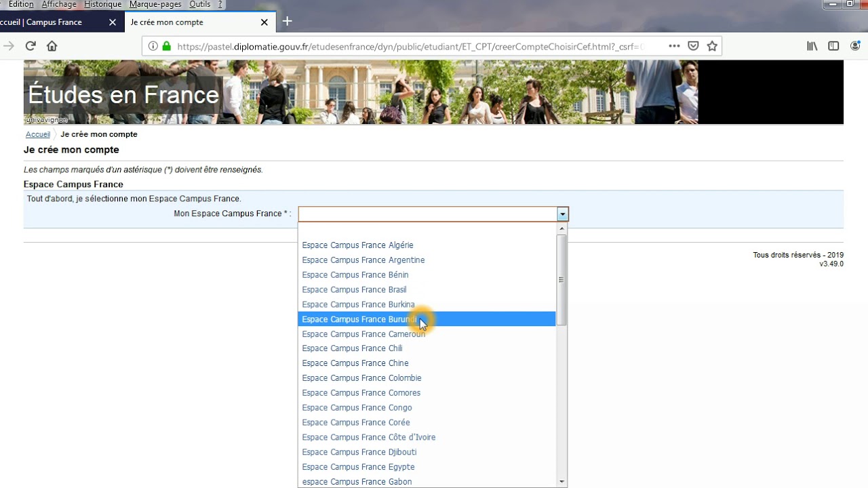Viewport: 868px width, 488px height.
Task: Open the page actions three-dots menu
Action: [674, 46]
